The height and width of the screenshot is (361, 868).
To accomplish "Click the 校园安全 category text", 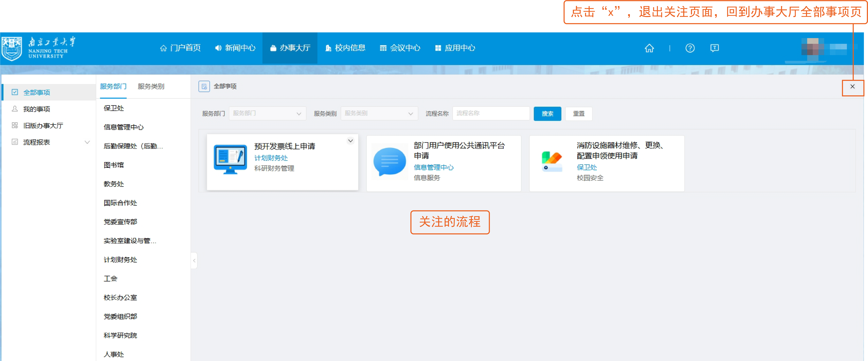I will (x=590, y=178).
